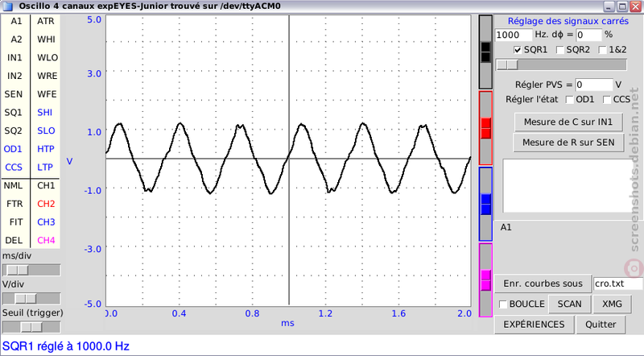
Task: Select the WLO option
Action: [x=47, y=57]
